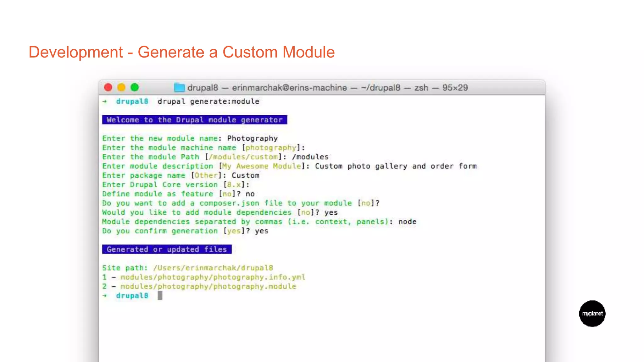Click the 'Do you confirm generation' line
This screenshot has width=644, height=362.
pyautogui.click(x=185, y=231)
